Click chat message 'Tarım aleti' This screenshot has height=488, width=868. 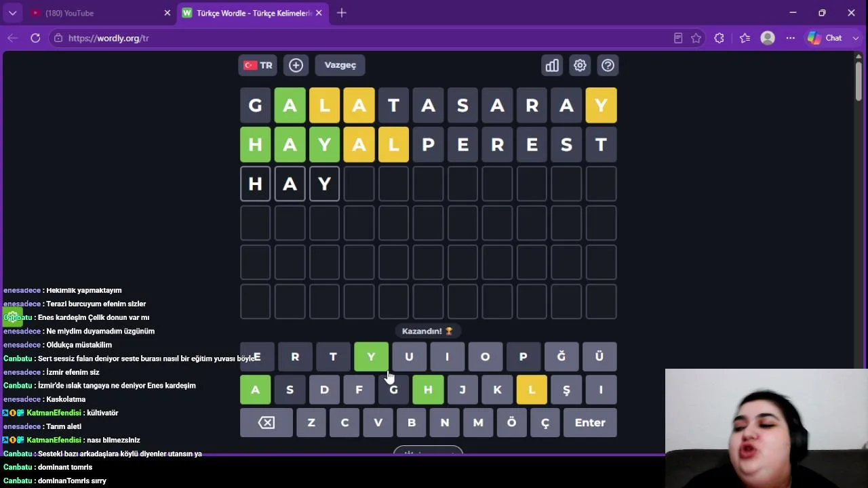point(64,426)
